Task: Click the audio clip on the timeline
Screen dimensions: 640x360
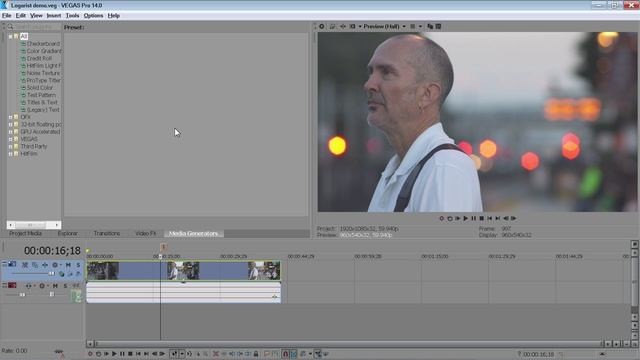Action: click(183, 292)
